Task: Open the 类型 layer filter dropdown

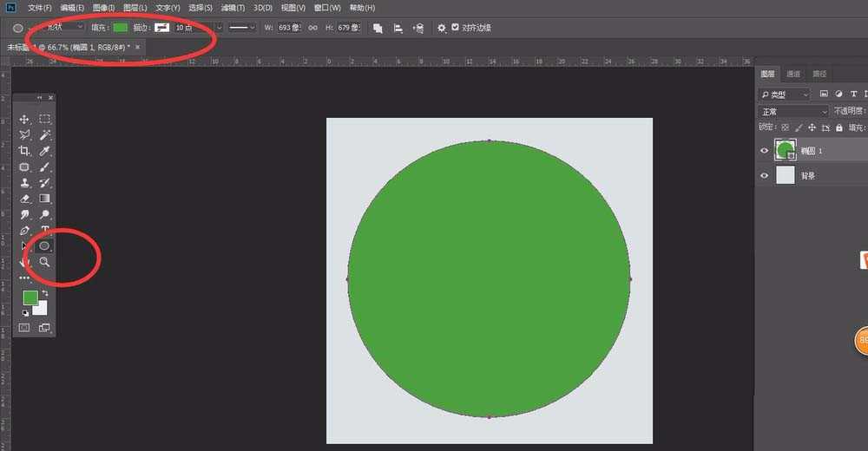Action: (x=785, y=95)
